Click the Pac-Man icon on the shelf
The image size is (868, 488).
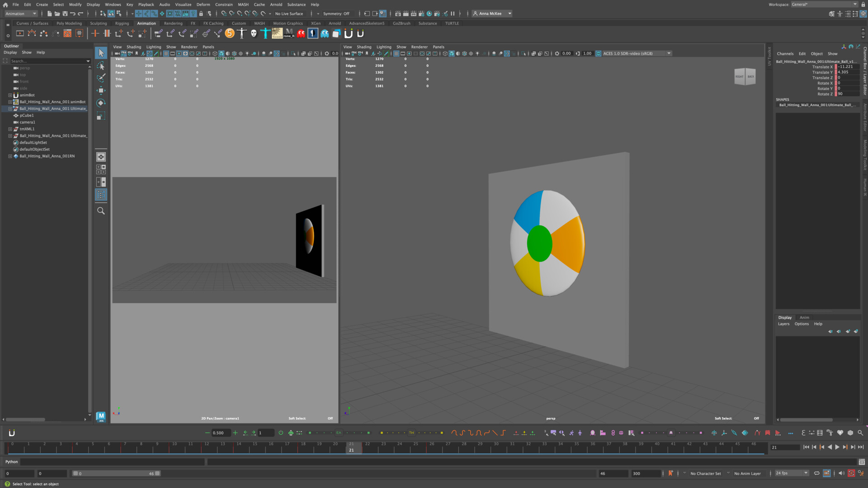coord(301,33)
